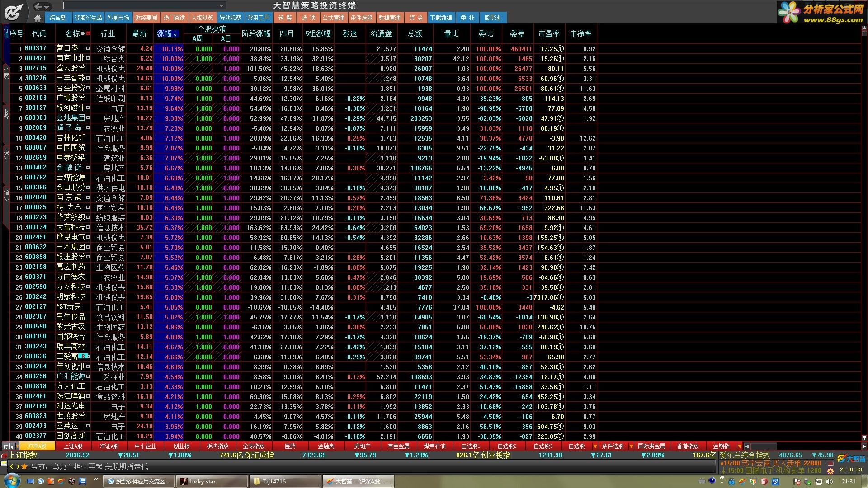The height and width of the screenshot is (488, 868).
Task: Switch to bottom tab 上证A股
Action: pos(73,446)
